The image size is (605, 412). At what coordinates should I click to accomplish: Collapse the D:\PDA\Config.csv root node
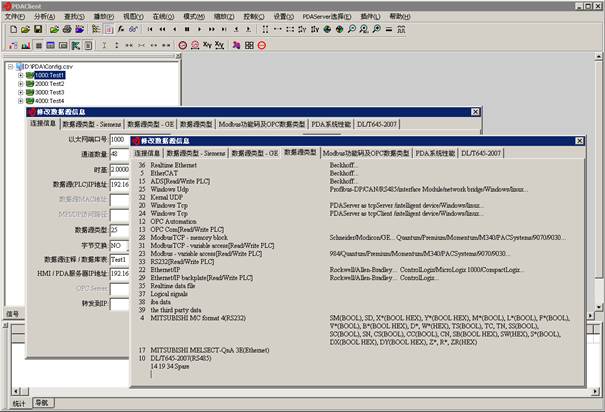pyautogui.click(x=11, y=66)
